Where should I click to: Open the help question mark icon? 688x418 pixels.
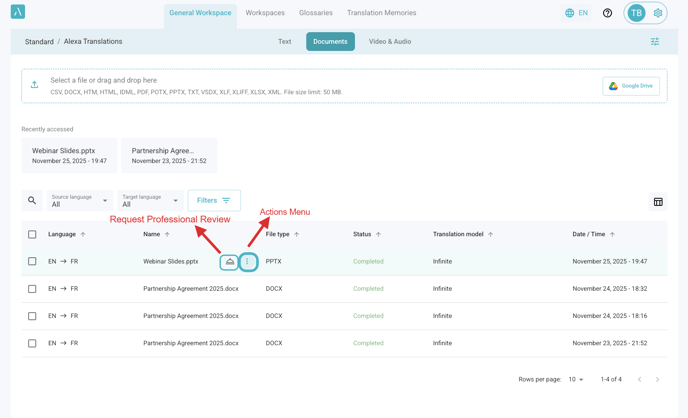[607, 13]
